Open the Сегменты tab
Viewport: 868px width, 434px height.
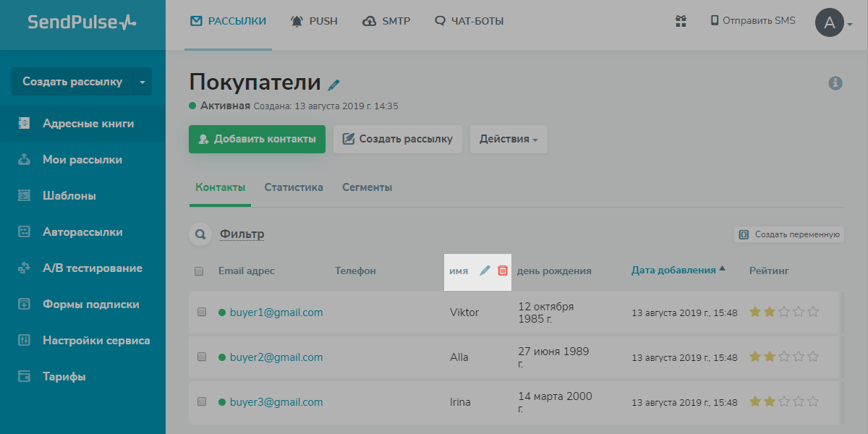point(367,187)
